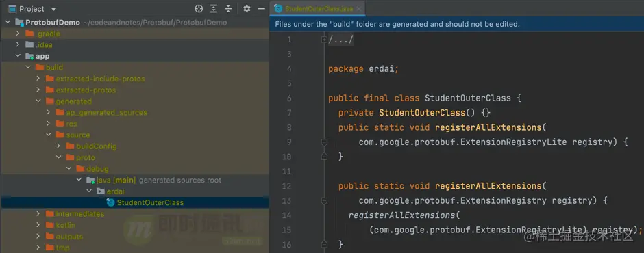
Task: Click the generated files warning banner
Action: pyautogui.click(x=457, y=24)
